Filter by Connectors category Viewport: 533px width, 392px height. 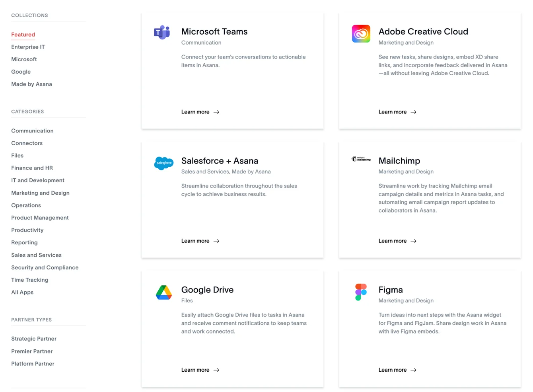(27, 143)
